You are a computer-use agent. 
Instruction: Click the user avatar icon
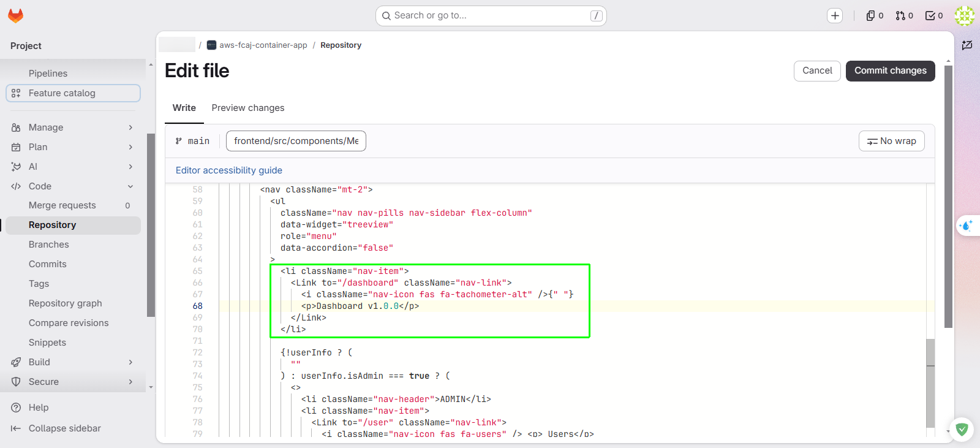click(x=965, y=16)
